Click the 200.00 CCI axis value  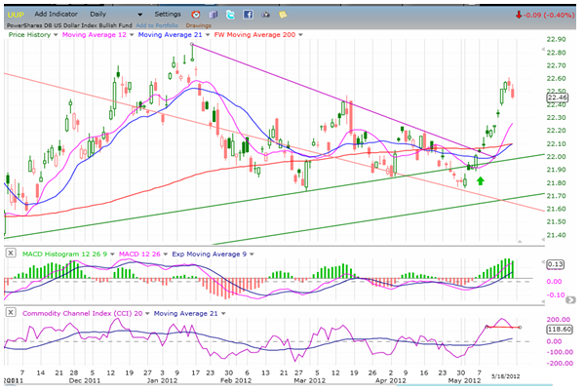pos(559,320)
